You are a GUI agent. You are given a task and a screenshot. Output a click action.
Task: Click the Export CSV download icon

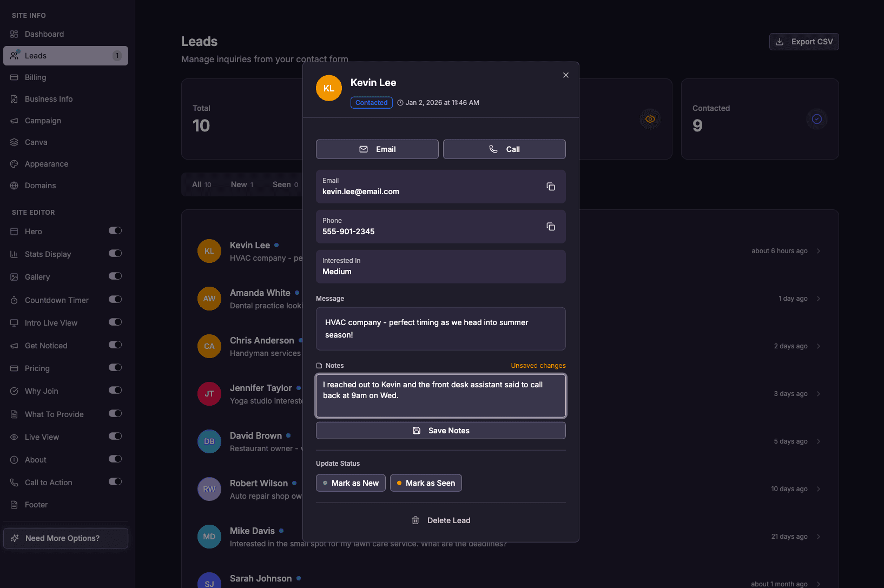click(780, 41)
